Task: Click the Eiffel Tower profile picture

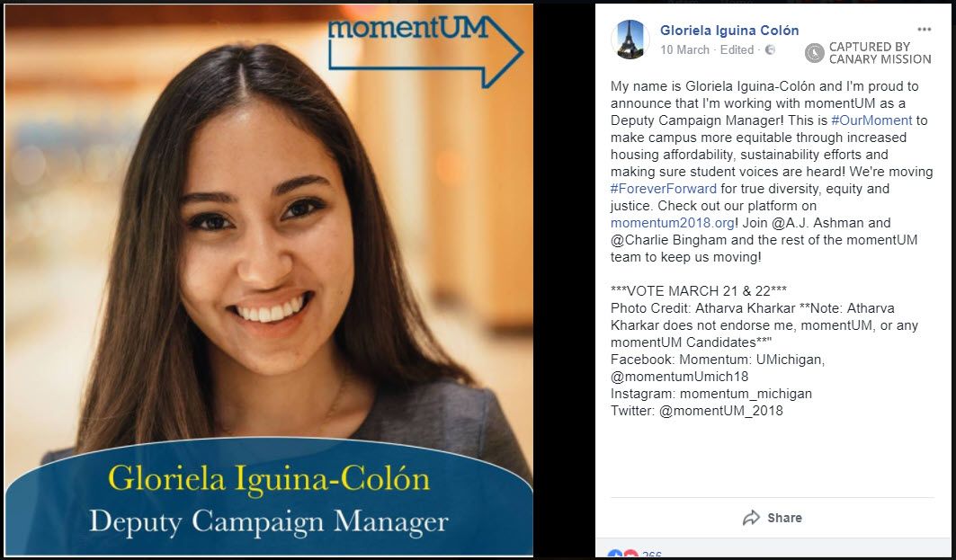Action: tap(630, 40)
